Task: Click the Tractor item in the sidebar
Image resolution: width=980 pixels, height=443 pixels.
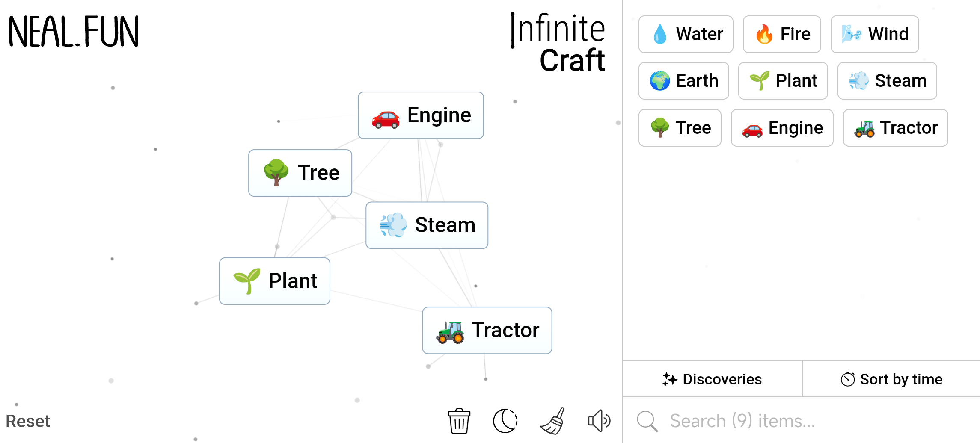Action: (895, 128)
